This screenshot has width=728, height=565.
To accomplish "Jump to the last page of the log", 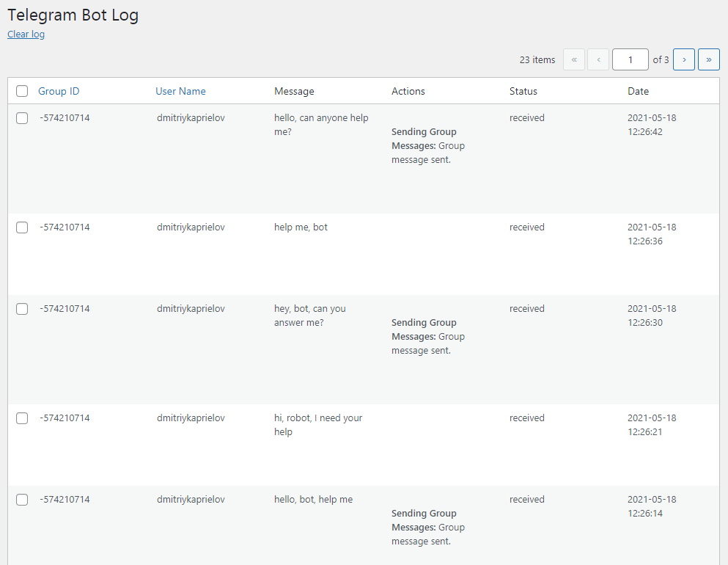I will tap(708, 59).
